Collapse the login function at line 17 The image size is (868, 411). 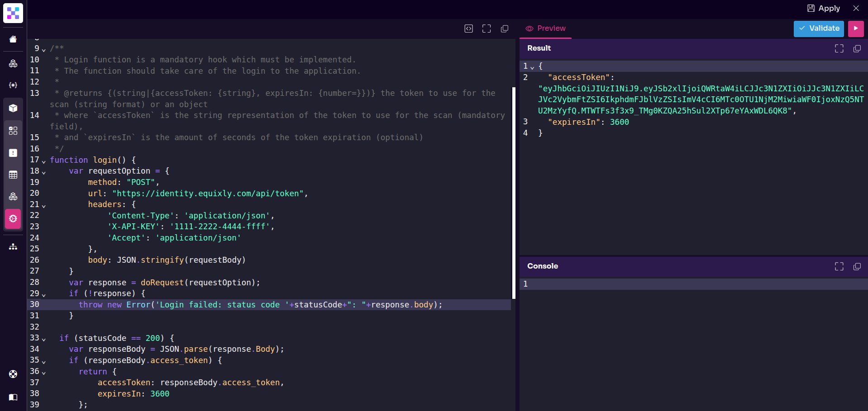44,161
